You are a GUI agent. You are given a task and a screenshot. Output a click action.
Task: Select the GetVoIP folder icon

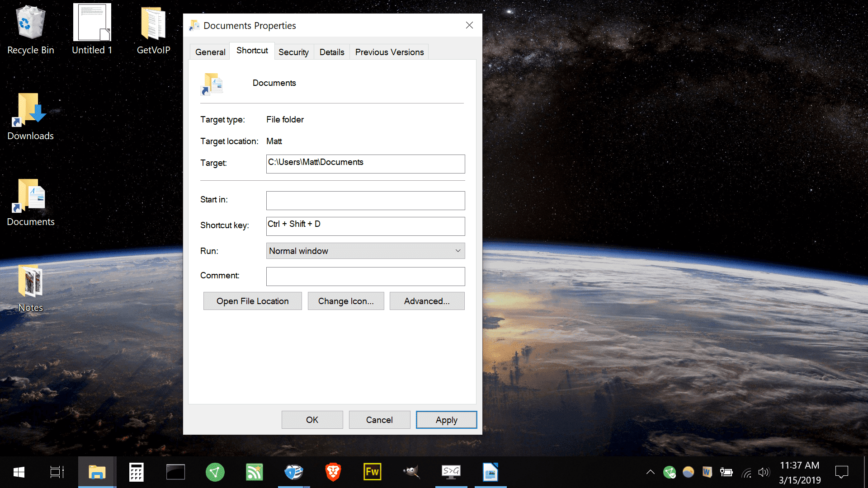(153, 30)
